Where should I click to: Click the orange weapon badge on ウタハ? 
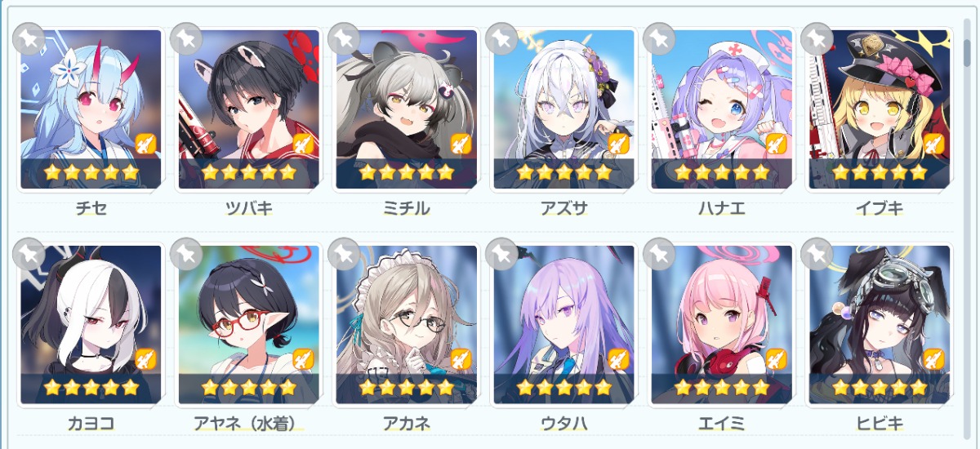[x=619, y=360]
